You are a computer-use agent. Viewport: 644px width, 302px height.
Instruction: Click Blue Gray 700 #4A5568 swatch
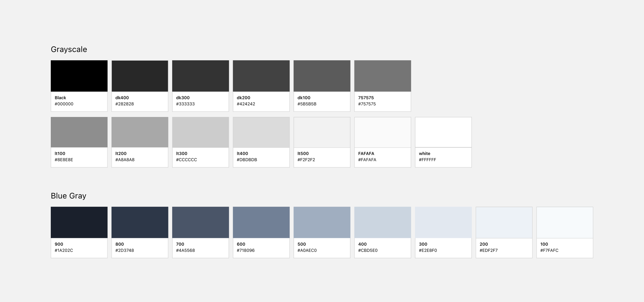[x=200, y=222]
